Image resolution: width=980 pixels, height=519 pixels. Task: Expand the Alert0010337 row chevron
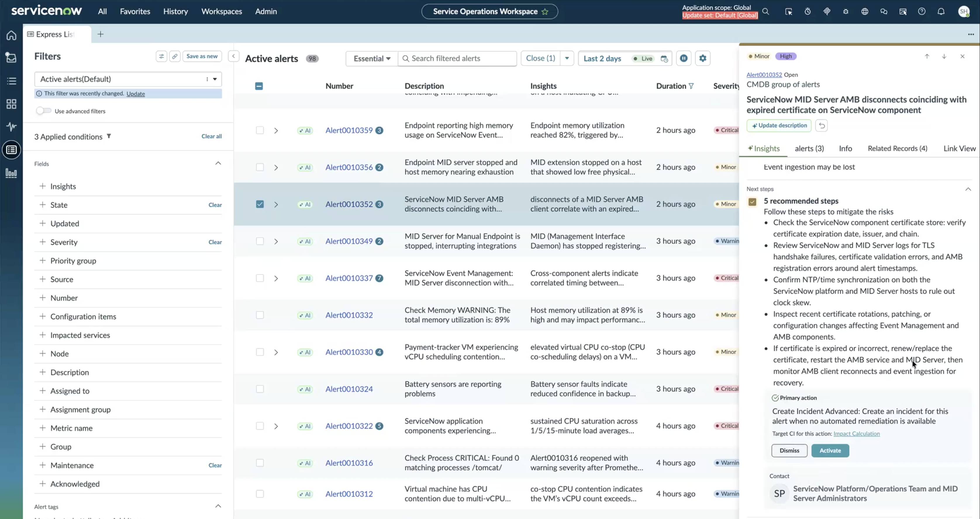(276, 278)
